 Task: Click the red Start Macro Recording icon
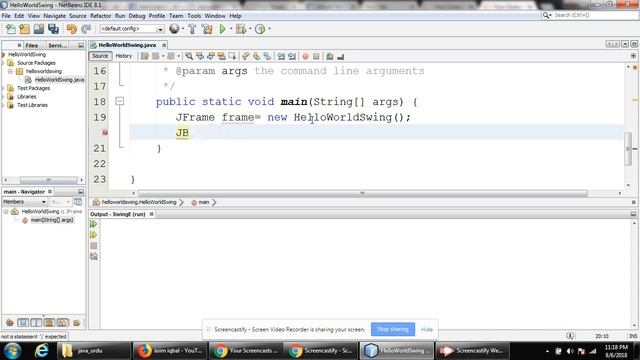(305, 56)
